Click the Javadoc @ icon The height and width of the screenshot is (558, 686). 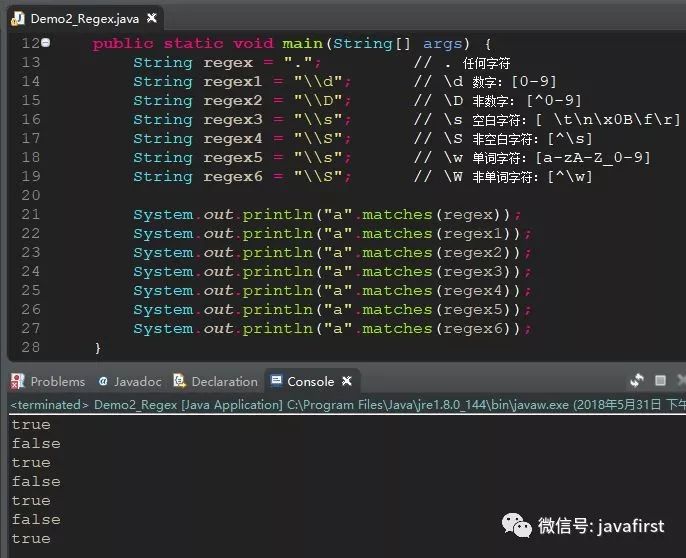pos(103,381)
